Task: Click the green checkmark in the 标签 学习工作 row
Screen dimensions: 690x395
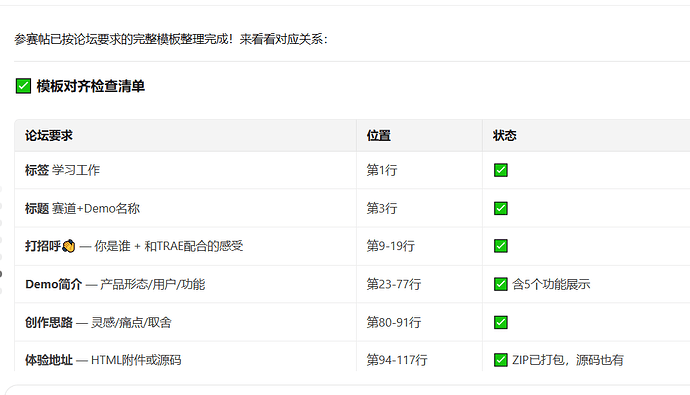Action: coord(500,170)
